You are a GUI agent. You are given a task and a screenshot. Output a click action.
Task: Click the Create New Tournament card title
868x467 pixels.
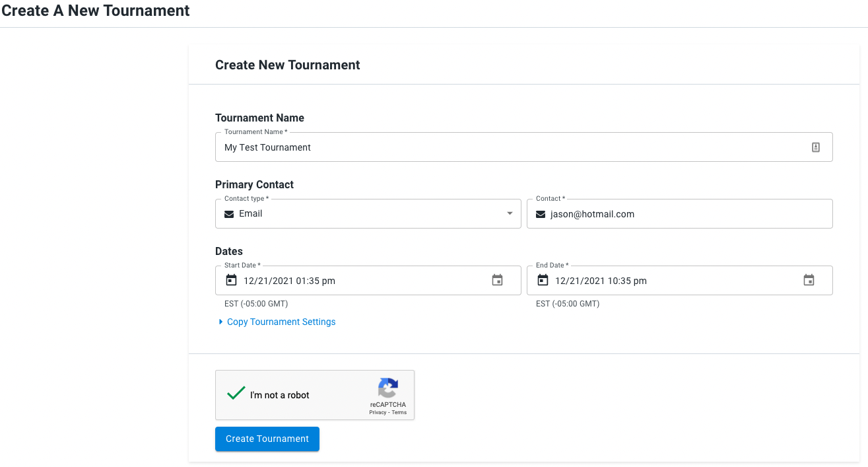click(x=288, y=65)
